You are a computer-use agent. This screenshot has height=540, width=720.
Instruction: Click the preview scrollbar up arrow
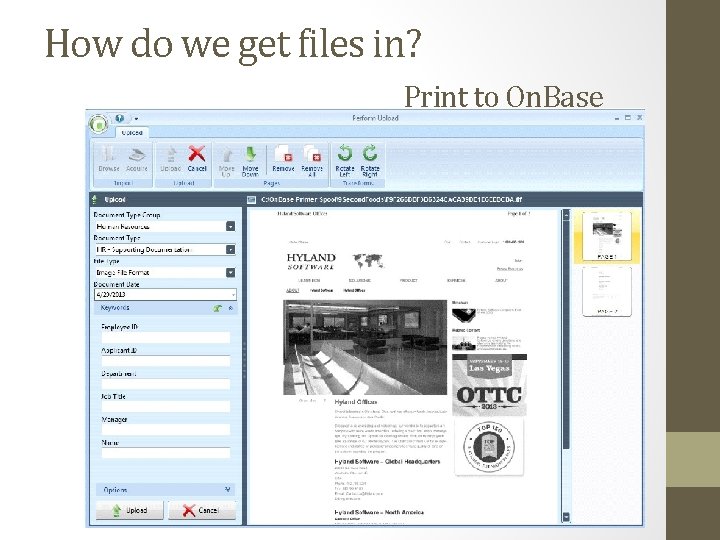566,214
